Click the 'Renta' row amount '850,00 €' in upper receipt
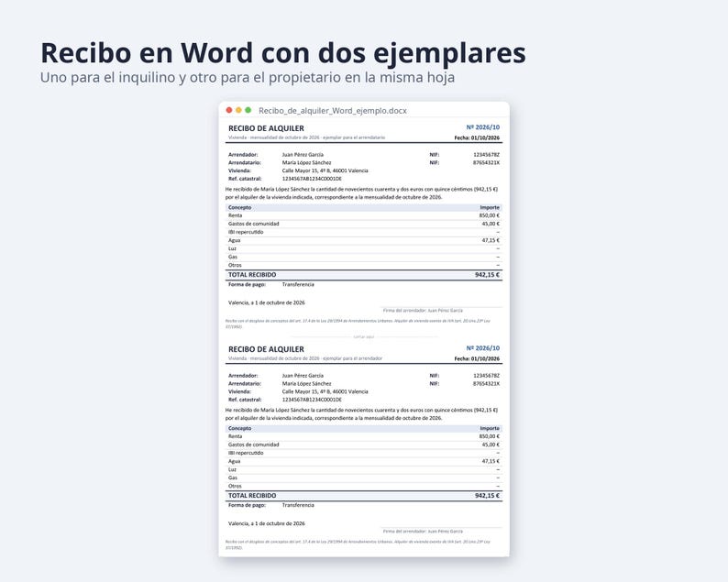Viewport: 728px width, 582px height. point(490,215)
